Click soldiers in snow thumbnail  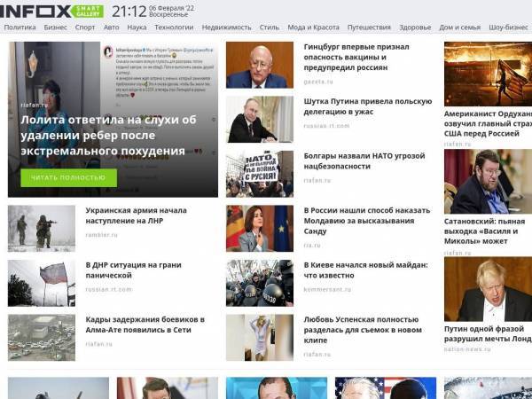point(42,229)
